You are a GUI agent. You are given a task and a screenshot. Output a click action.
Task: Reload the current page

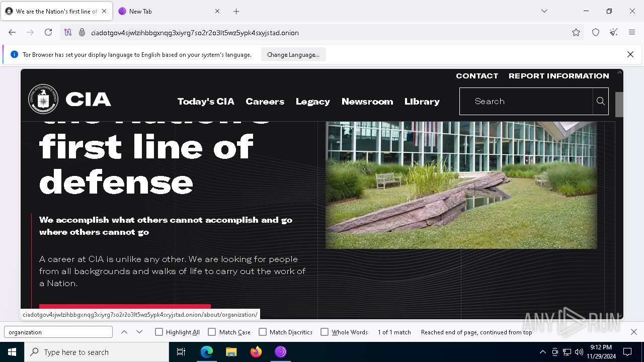point(48,32)
